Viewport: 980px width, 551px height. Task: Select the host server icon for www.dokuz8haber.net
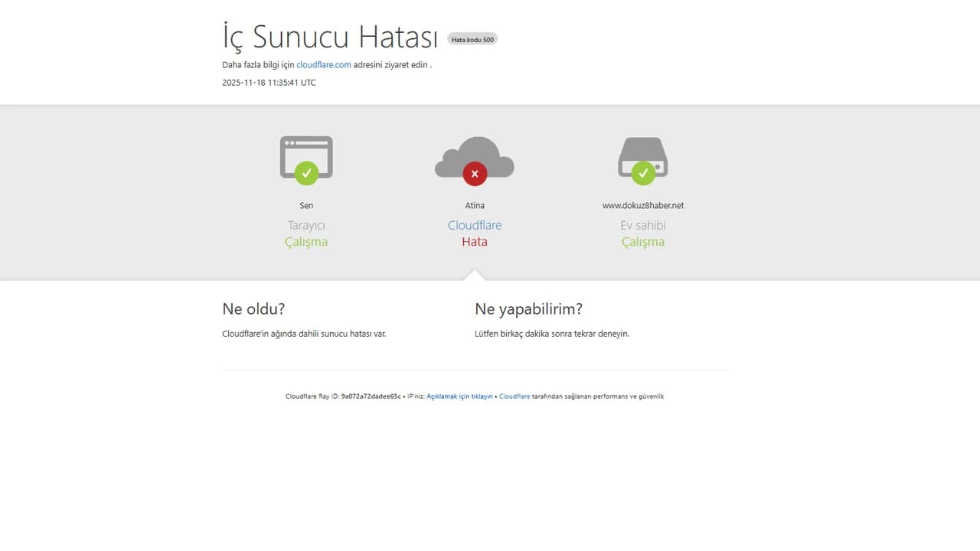click(643, 157)
